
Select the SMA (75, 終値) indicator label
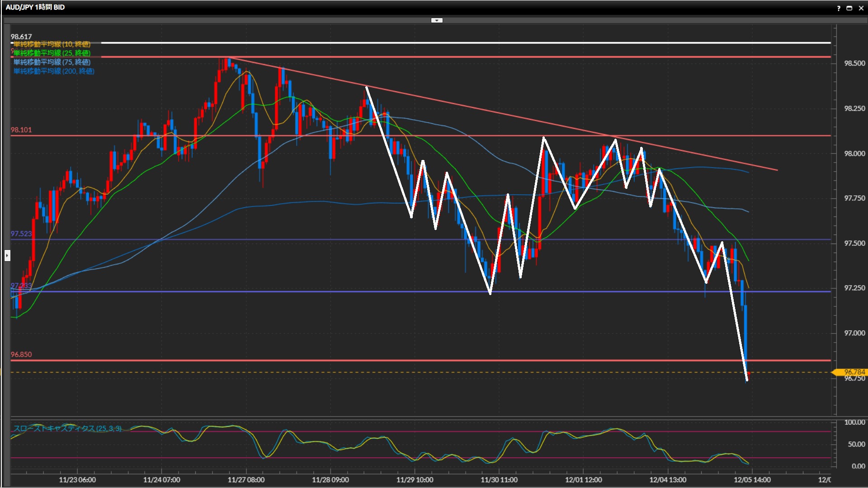(x=52, y=62)
